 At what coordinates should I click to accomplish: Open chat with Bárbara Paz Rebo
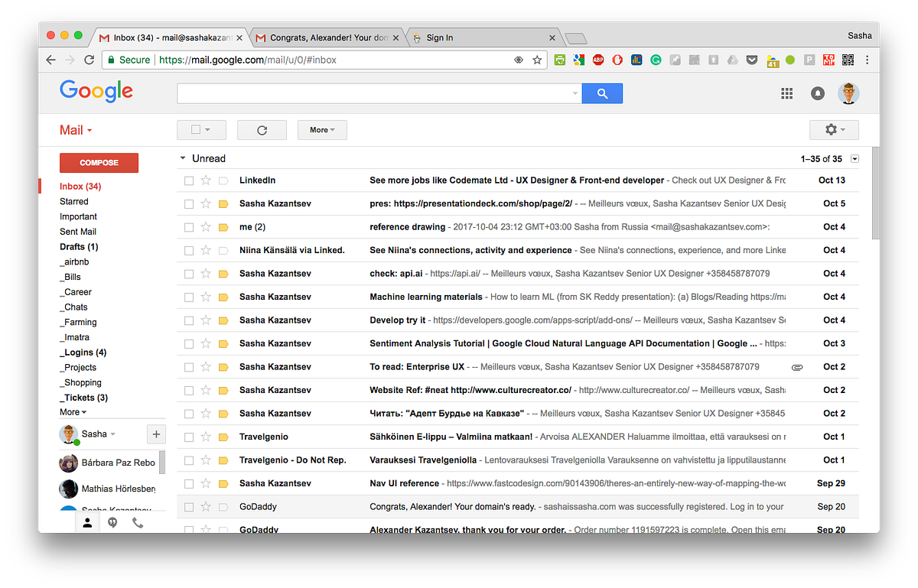click(x=108, y=463)
